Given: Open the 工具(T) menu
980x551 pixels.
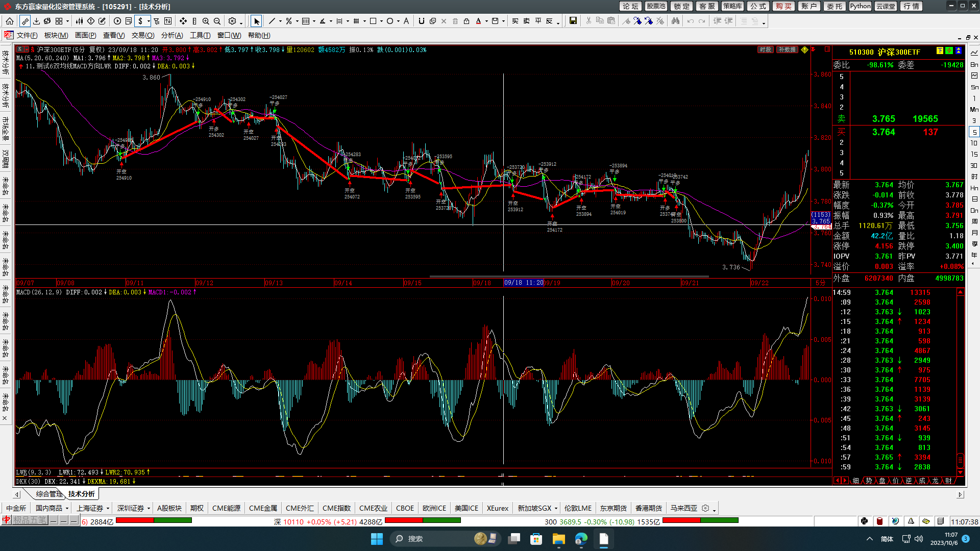Looking at the screenshot, I should (200, 35).
